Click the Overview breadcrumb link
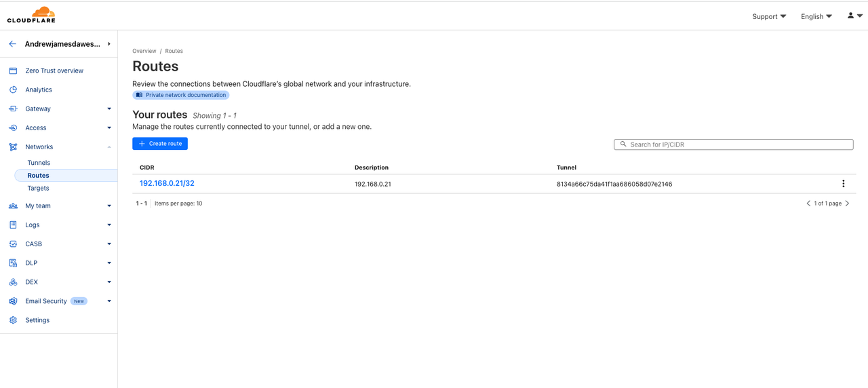This screenshot has width=868, height=388. 144,51
